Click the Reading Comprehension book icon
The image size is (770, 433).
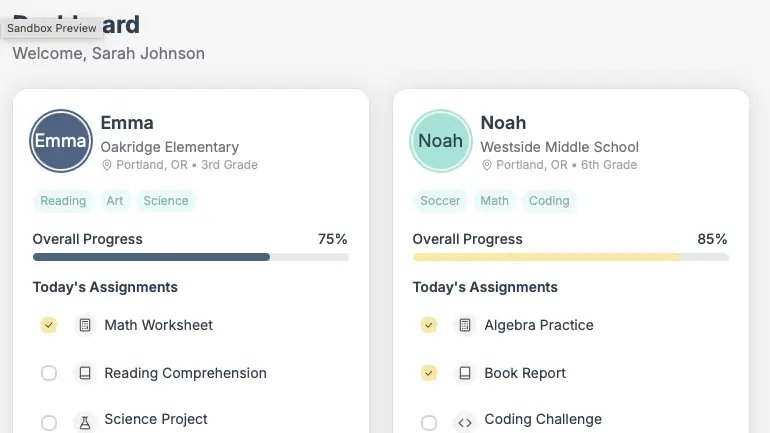pos(85,373)
